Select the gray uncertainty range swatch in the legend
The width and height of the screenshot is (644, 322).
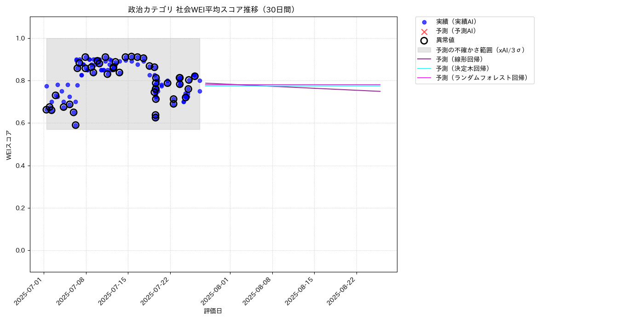[x=424, y=50]
